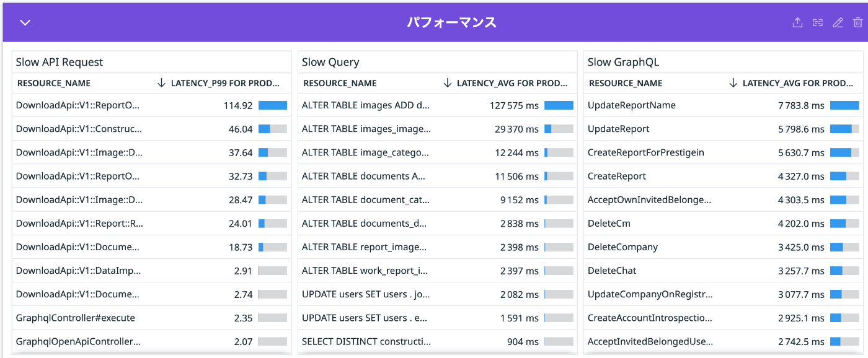Select ALTER TABLE report_image... row
Image resolution: width=868 pixels, height=358 pixels.
point(438,247)
